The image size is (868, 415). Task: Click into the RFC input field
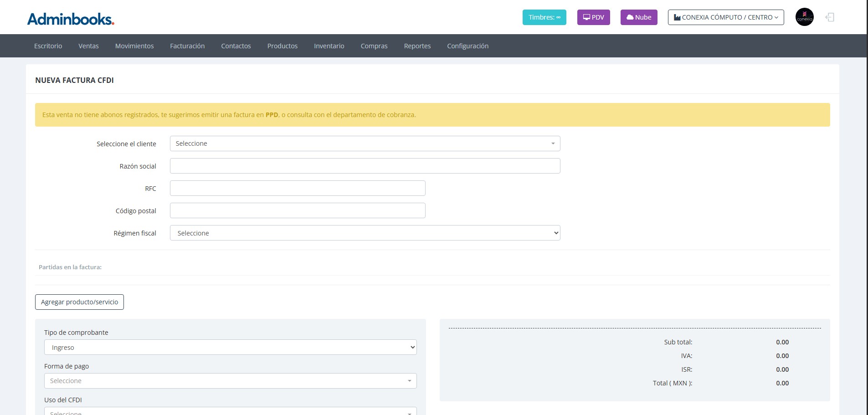(297, 188)
